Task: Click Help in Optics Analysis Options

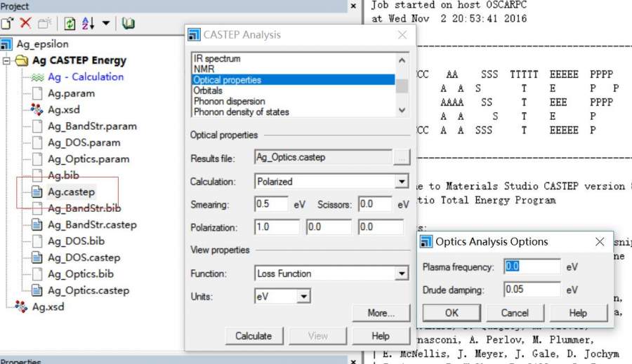Action: click(x=578, y=313)
